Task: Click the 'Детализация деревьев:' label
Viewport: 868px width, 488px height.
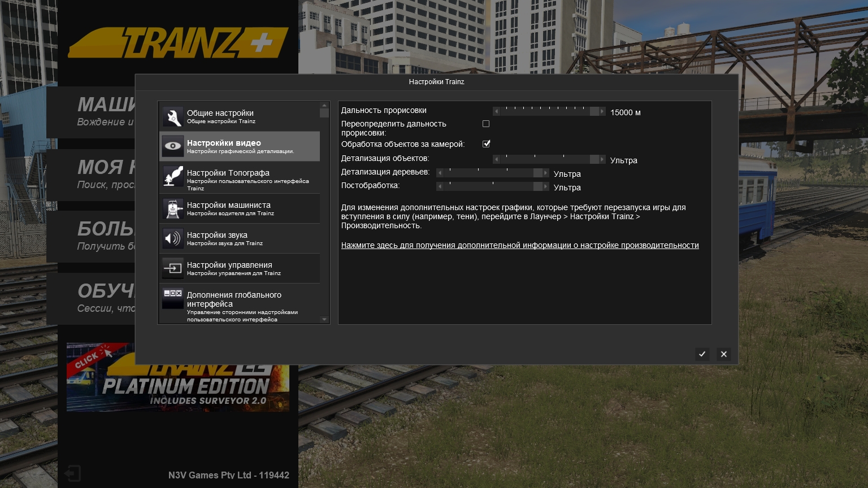Action: coord(385,172)
